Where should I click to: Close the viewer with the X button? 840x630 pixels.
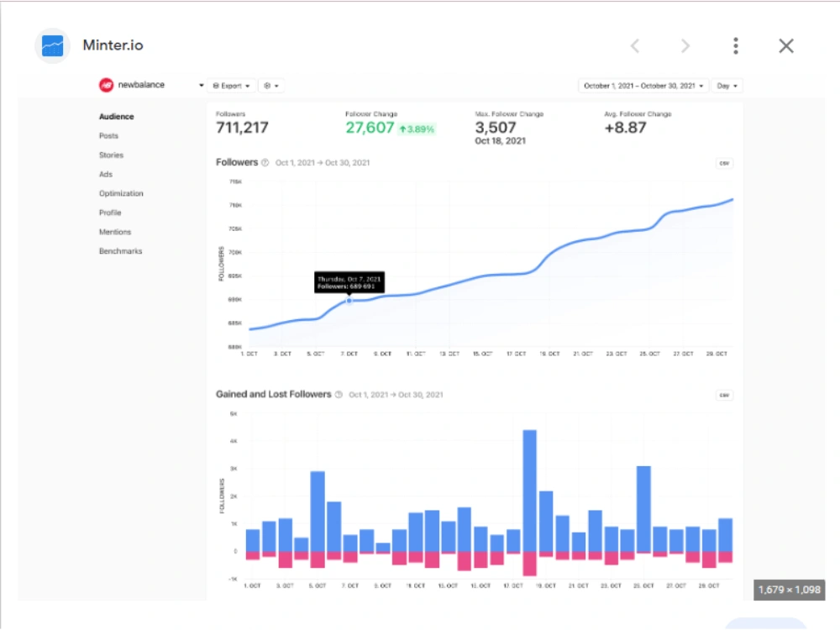(786, 46)
